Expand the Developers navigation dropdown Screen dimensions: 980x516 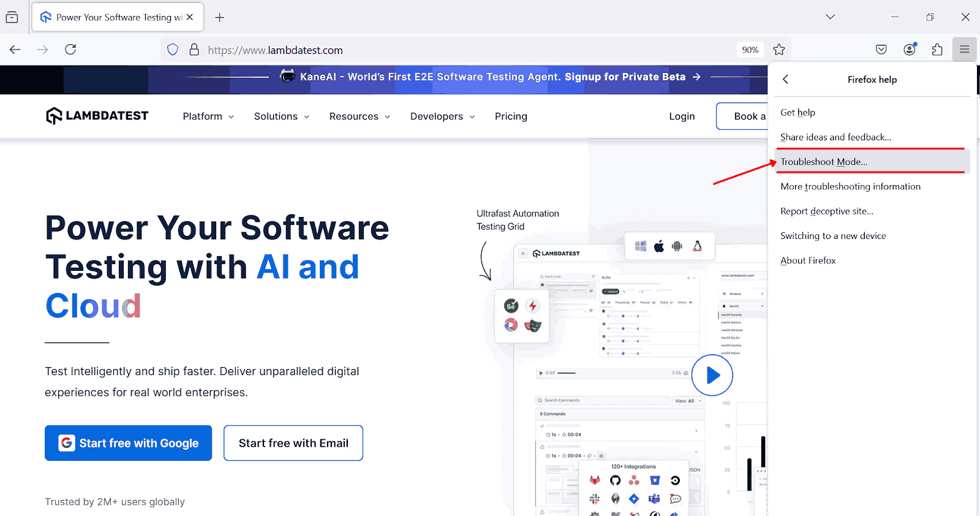[x=442, y=116]
